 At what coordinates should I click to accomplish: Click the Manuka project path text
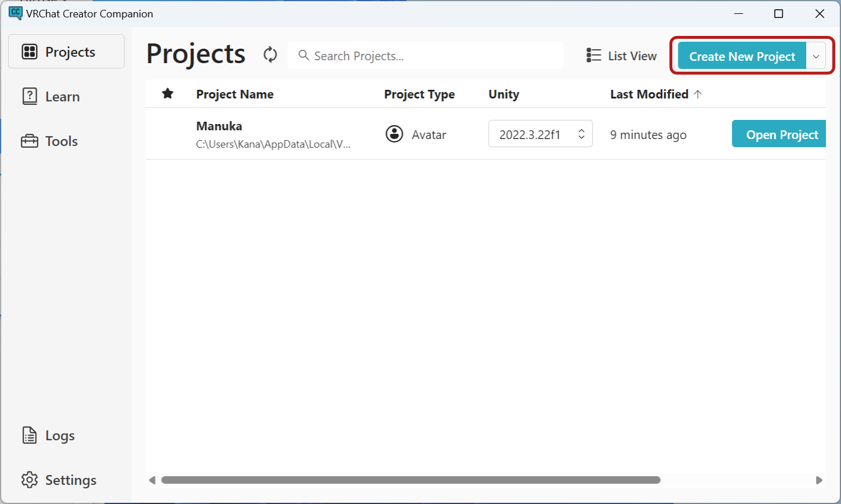click(273, 144)
